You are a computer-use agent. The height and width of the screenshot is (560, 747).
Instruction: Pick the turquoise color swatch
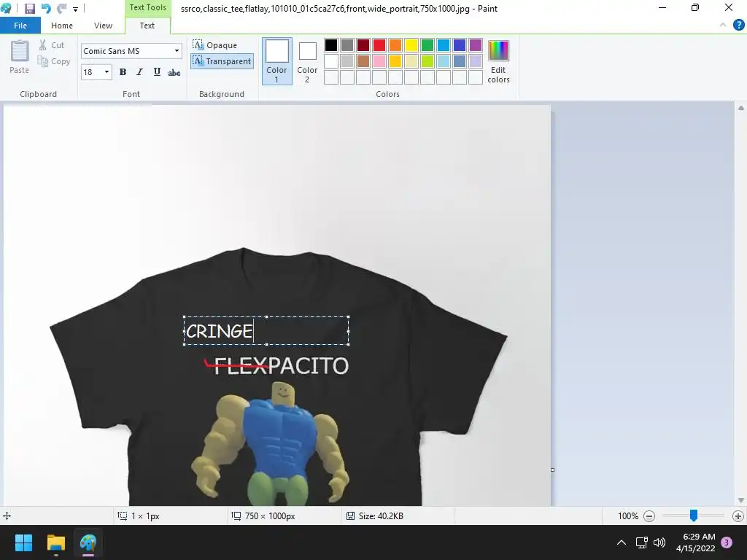(444, 45)
